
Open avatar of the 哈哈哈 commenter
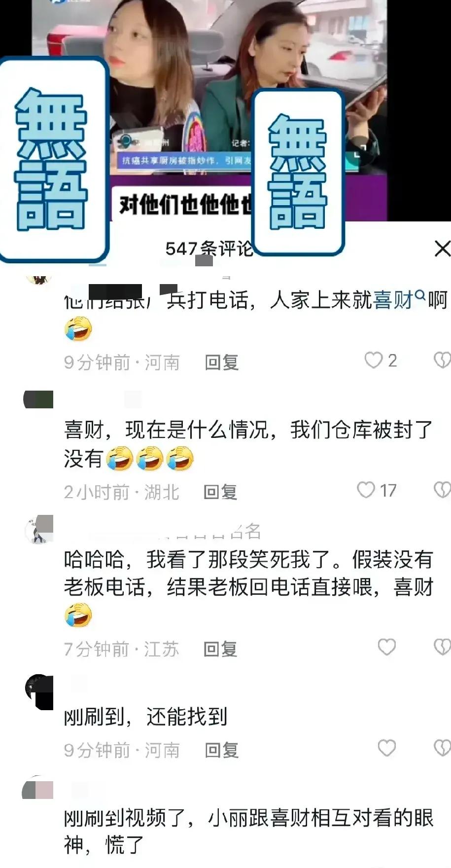[x=38, y=530]
